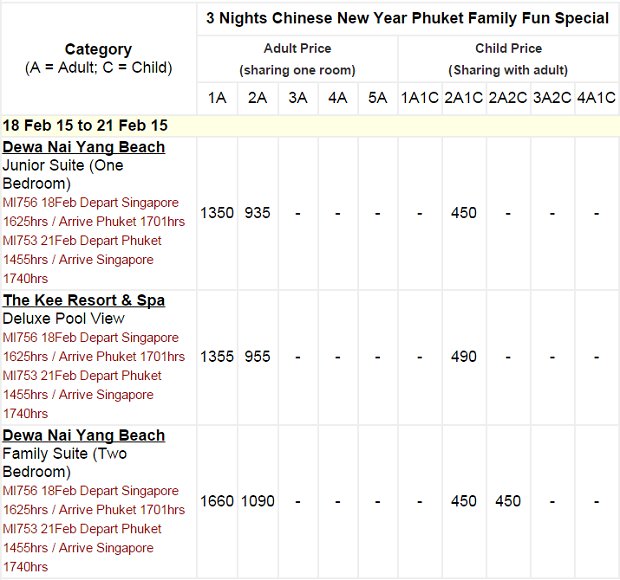
Task: Select the 4A1C column header
Action: [x=596, y=98]
